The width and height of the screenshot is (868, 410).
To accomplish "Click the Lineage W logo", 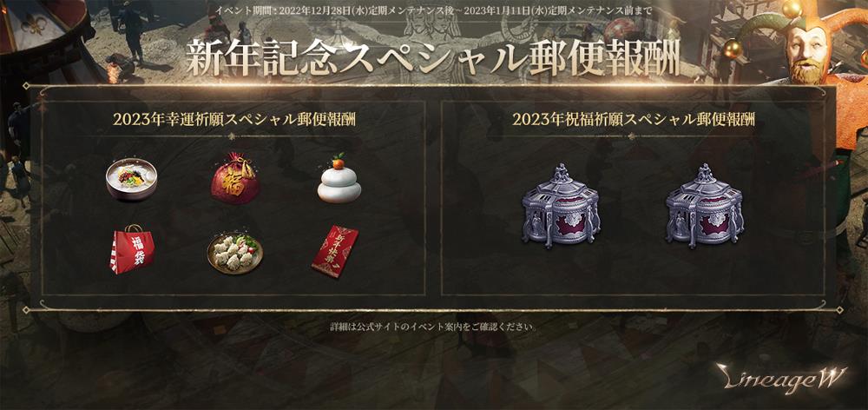I will tap(782, 377).
